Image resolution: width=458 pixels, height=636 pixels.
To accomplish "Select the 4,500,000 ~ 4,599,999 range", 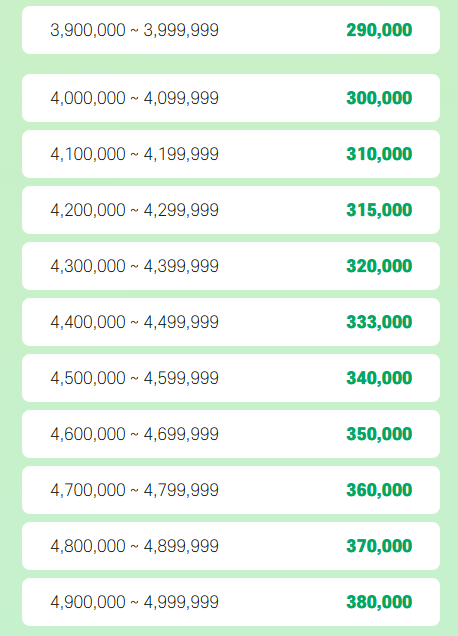I will (x=135, y=378).
